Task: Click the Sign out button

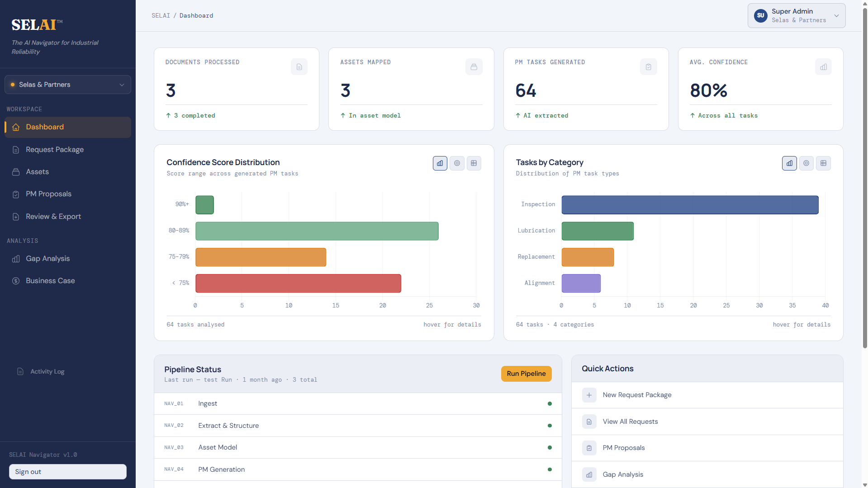Action: (x=68, y=472)
